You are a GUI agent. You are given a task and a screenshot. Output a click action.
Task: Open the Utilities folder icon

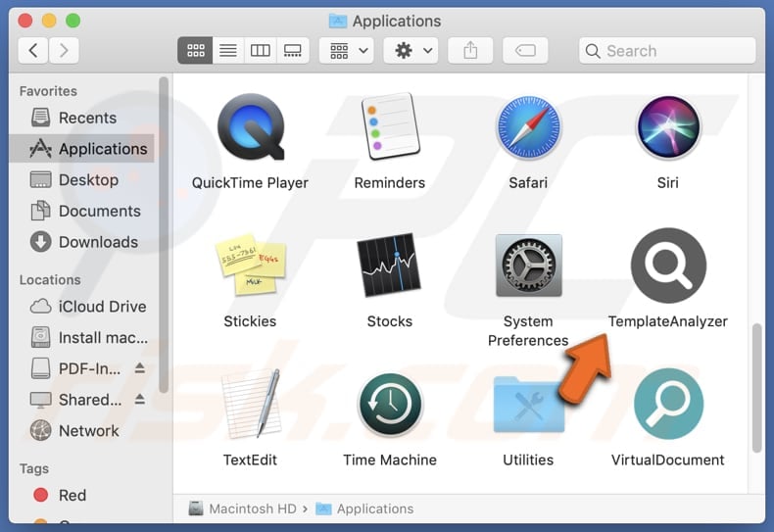click(528, 405)
